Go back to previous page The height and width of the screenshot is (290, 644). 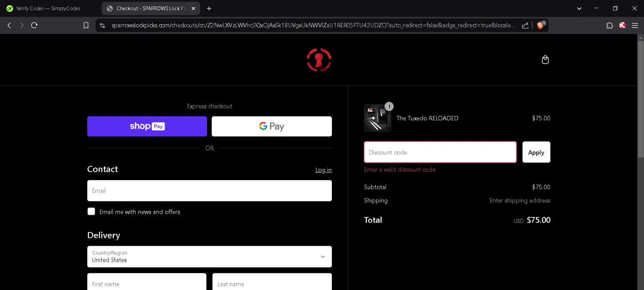[x=9, y=25]
